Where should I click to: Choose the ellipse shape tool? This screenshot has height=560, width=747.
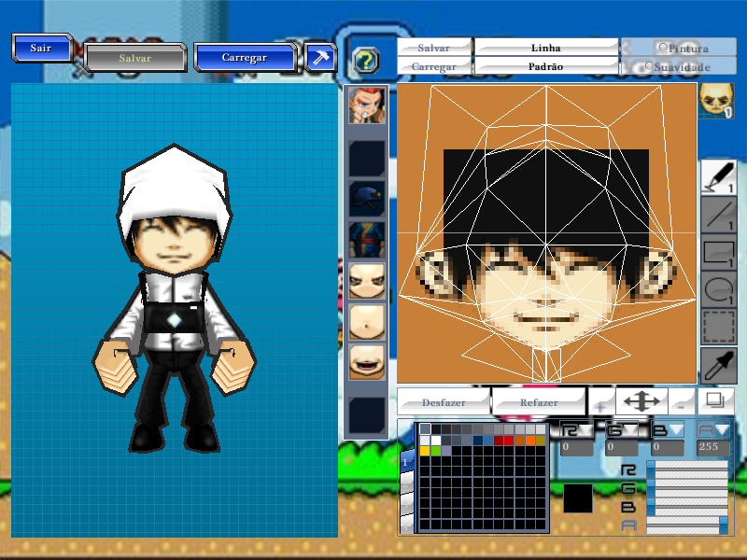pos(717,289)
